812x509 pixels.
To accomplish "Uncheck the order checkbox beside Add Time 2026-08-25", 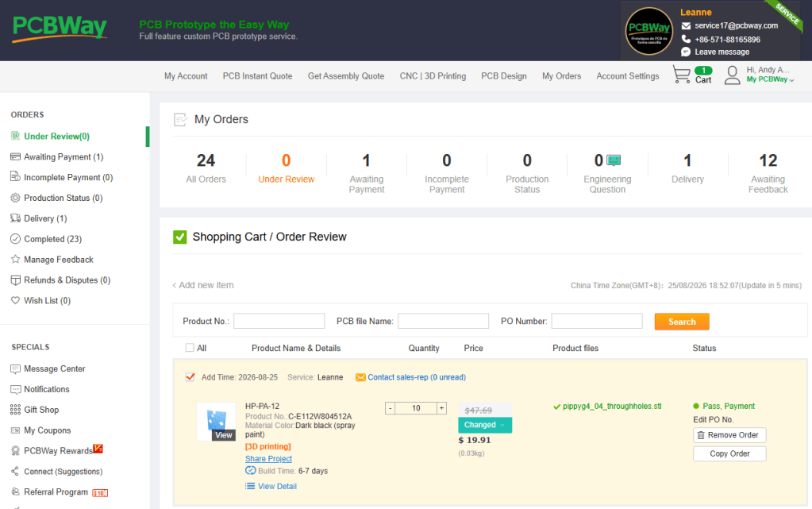I will [190, 377].
